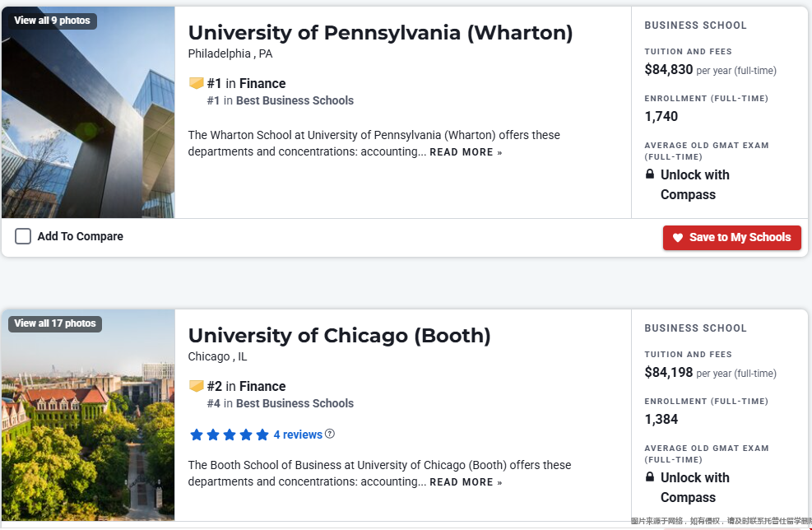Viewport: 812px width, 530px height.
Task: Click the blue star rating for Chicago Booth
Action: 230,435
